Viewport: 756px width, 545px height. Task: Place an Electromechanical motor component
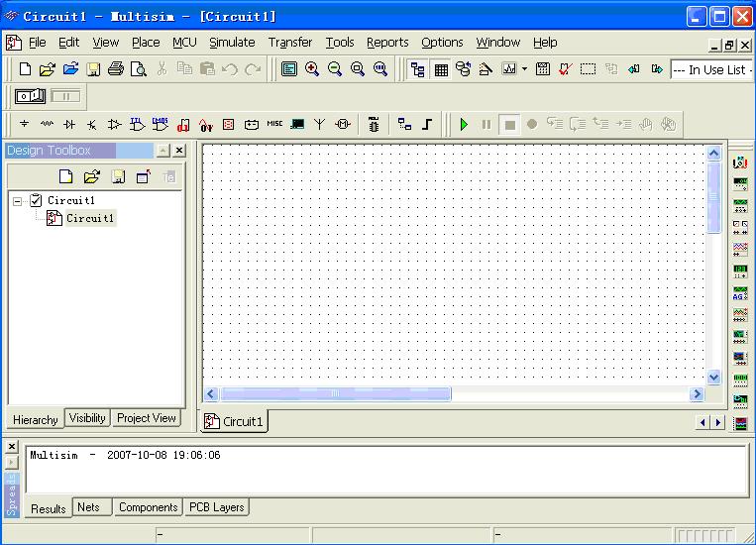tap(343, 124)
